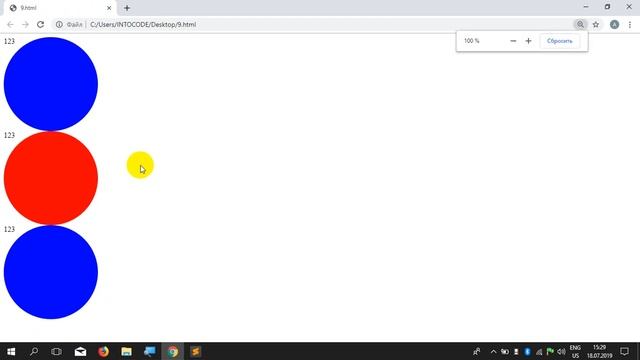Open the volume control in the tray
The image size is (640, 360).
tap(561, 351)
